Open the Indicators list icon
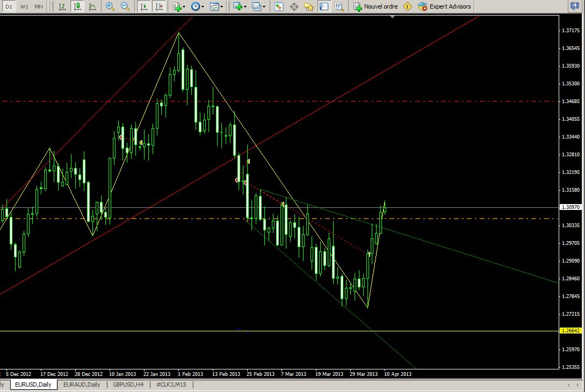Viewport: 585px width, 392px height. click(x=177, y=6)
